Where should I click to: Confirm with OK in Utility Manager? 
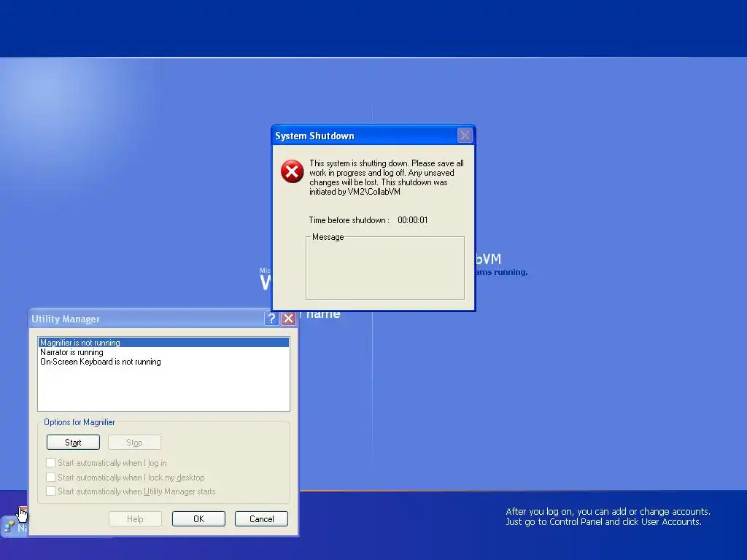[198, 518]
